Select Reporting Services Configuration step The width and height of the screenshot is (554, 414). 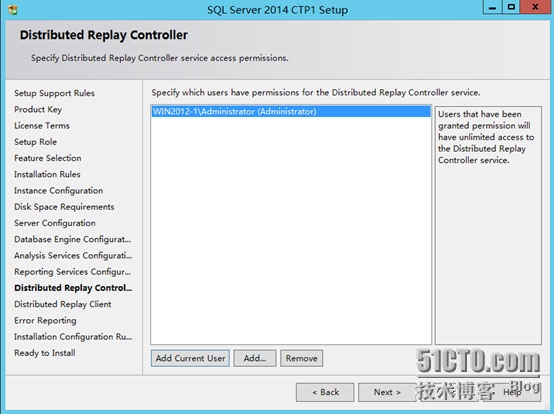tap(72, 272)
